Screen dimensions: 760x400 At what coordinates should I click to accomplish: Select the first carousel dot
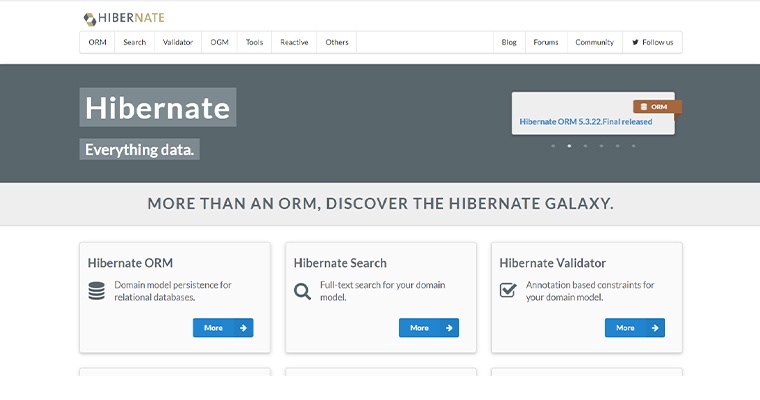tap(553, 146)
